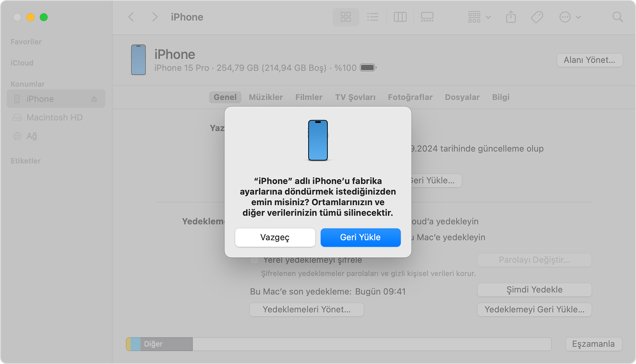This screenshot has width=636, height=364.
Task: Click the battery indicator icon
Action: [368, 68]
